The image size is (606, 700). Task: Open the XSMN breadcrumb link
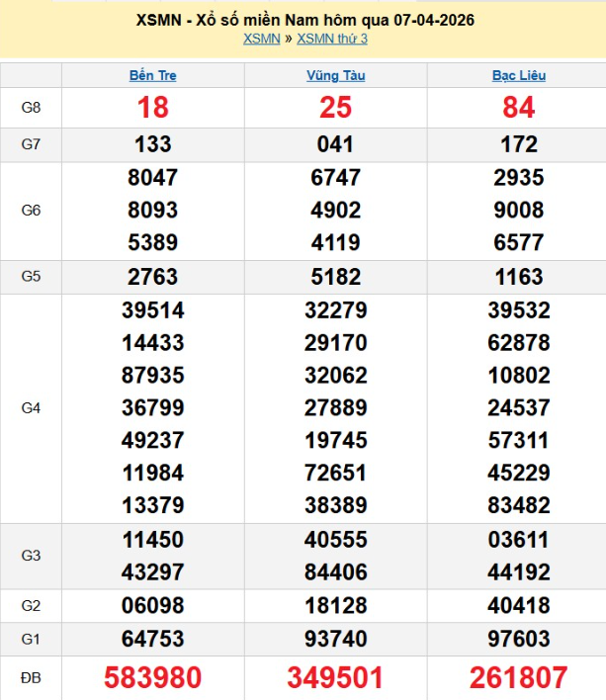coord(261,39)
